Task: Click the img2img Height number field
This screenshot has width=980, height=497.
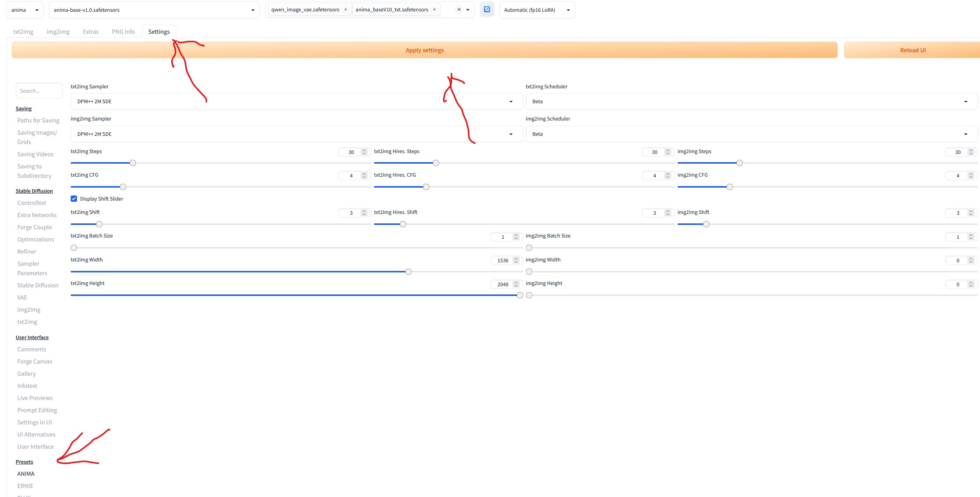Action: coord(961,284)
